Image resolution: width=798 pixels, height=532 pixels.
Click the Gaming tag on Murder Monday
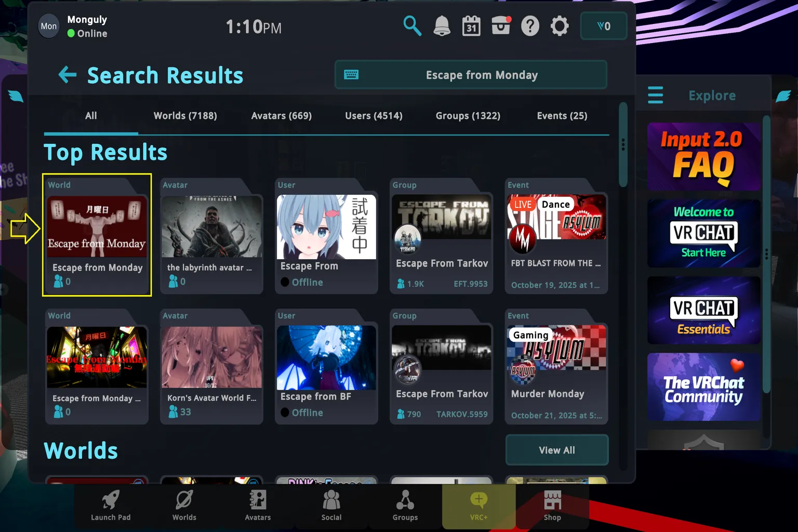click(530, 335)
